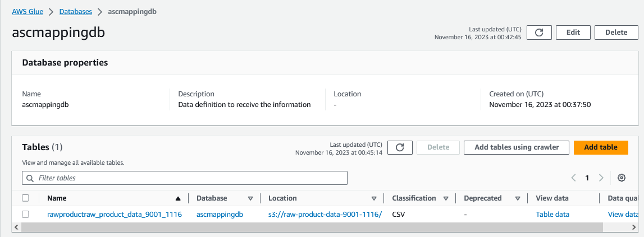Open table preferences gear icon

[x=622, y=178]
